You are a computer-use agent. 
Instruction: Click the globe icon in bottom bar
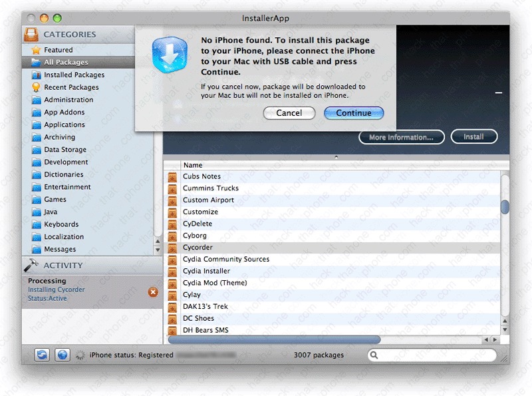pyautogui.click(x=62, y=355)
